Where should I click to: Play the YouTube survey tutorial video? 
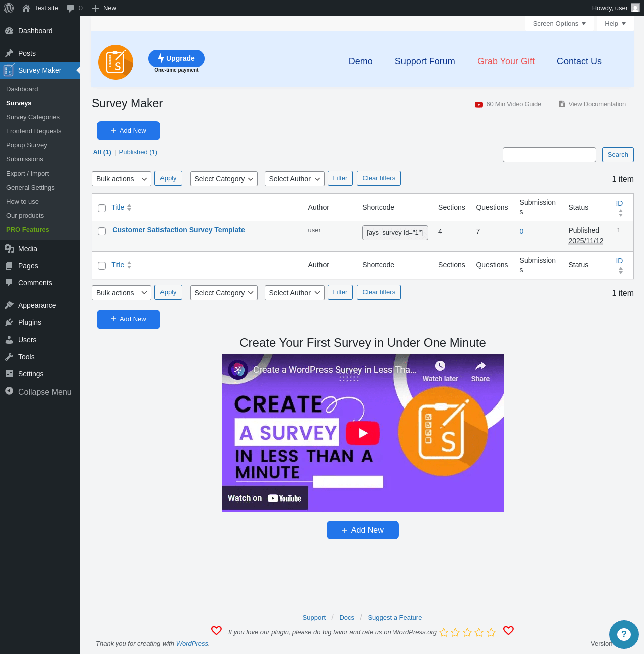[x=362, y=433]
